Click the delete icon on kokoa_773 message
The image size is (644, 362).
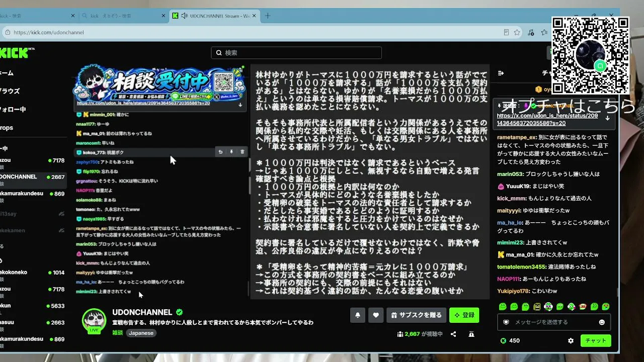click(x=242, y=152)
